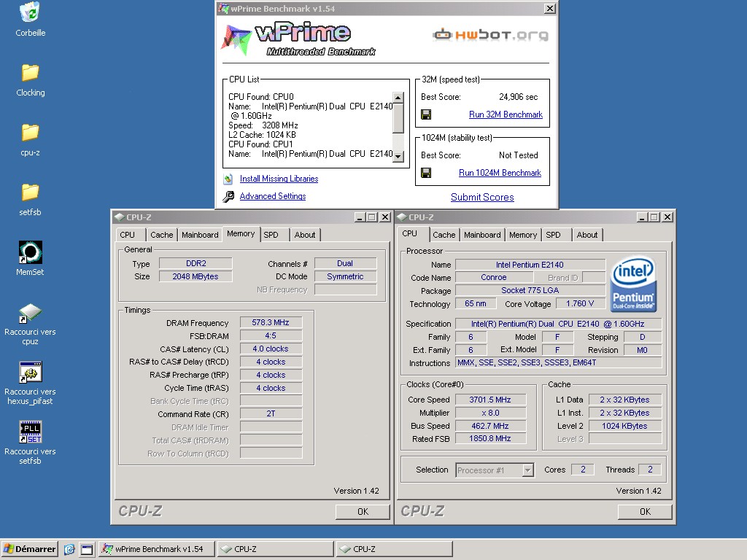Open the SPD tab in right CPU-Z
Image resolution: width=747 pixels, height=560 pixels.
tap(553, 235)
